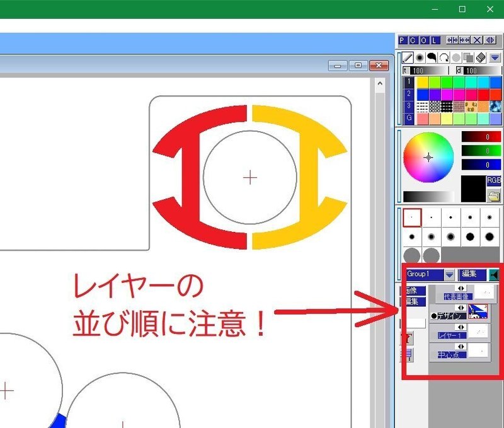Open the palette folder icon

point(494,195)
